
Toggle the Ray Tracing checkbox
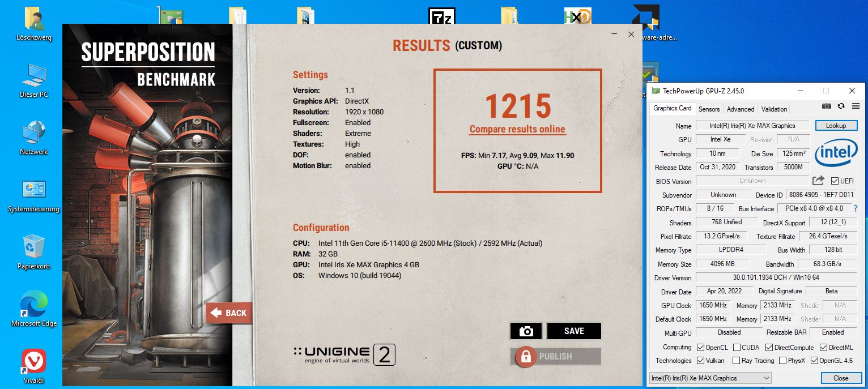coord(736,360)
